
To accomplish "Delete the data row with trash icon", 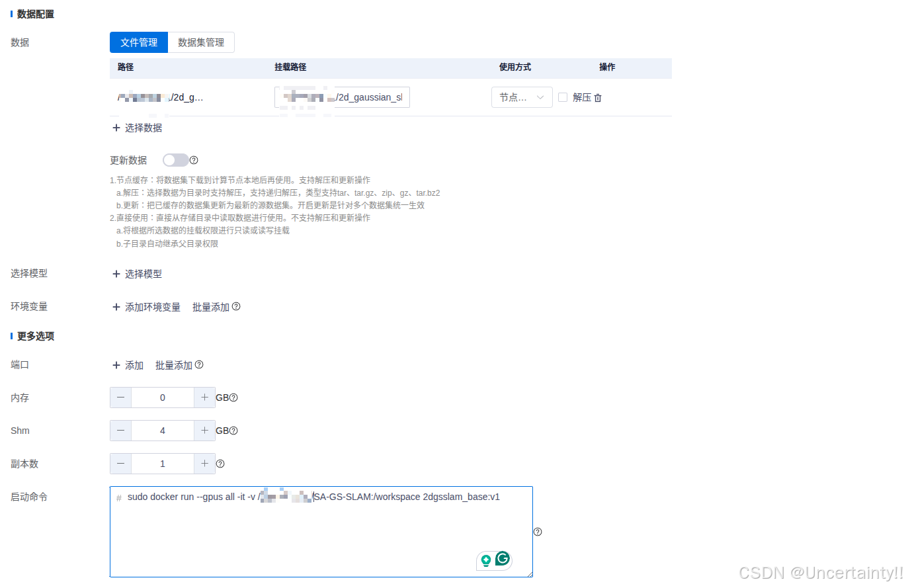I will (598, 98).
